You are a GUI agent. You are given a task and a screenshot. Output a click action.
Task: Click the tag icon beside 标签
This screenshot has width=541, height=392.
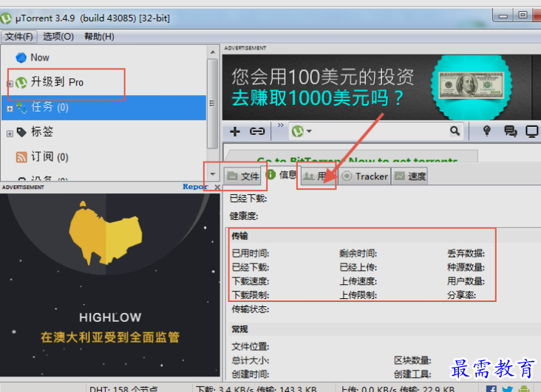pos(21,132)
